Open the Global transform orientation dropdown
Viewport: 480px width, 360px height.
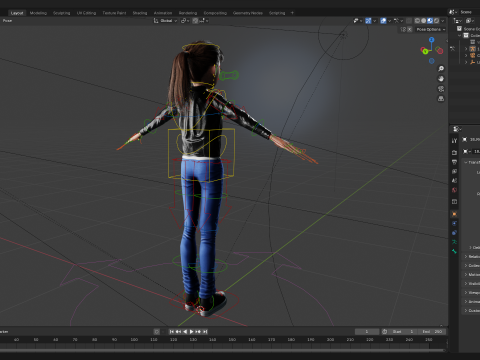tap(165, 21)
